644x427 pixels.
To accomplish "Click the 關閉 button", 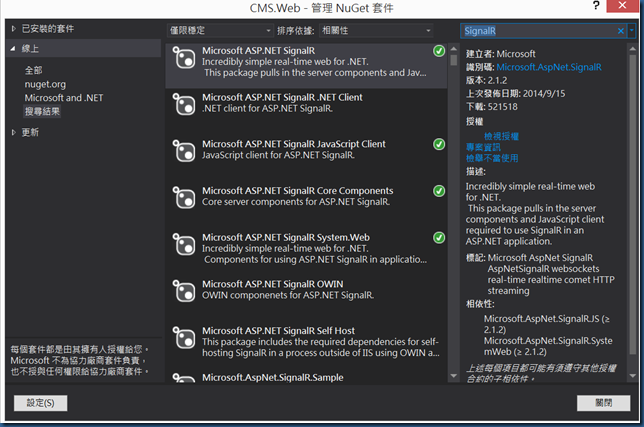I will (x=603, y=403).
